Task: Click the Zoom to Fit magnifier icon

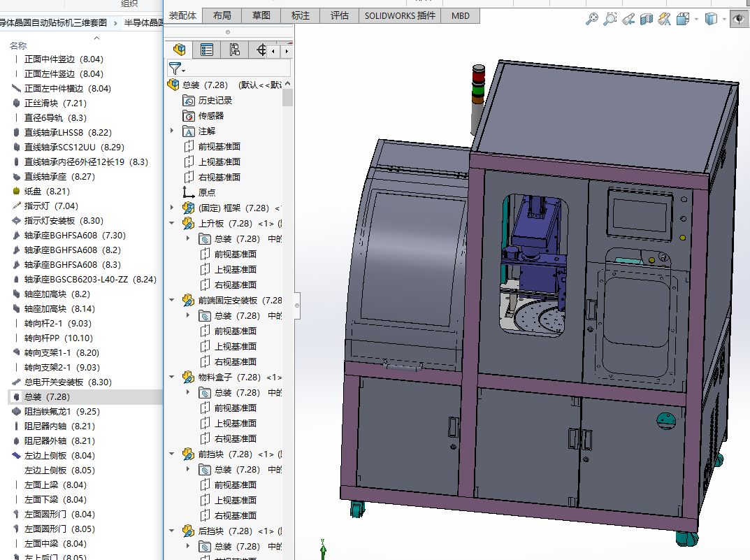Action: 592,20
